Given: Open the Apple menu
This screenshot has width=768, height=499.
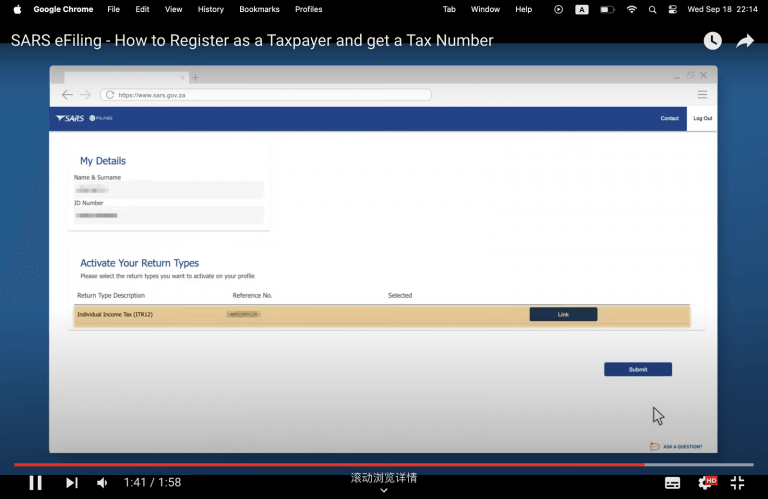Looking at the screenshot, I should 17,9.
